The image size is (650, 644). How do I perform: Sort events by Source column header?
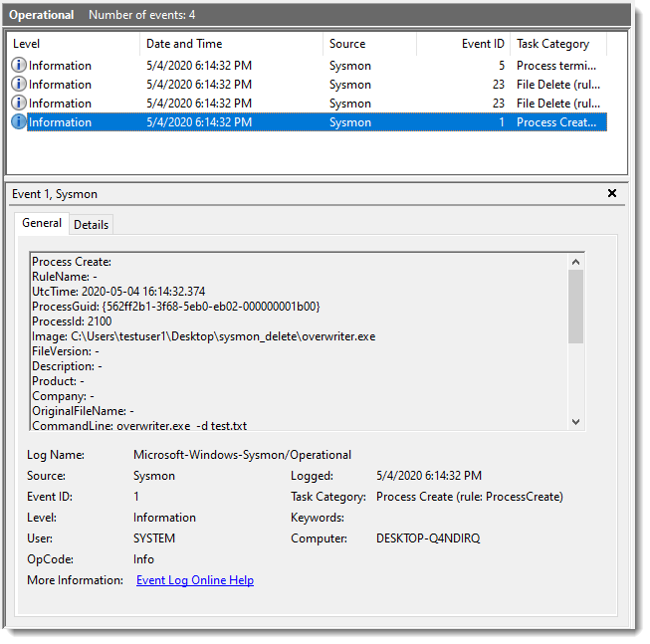(x=368, y=44)
